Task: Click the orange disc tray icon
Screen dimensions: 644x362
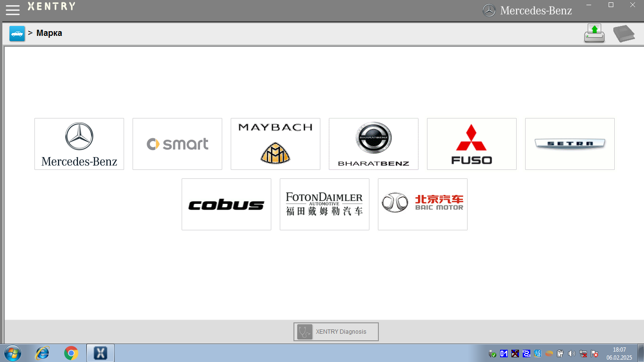Action: [x=549, y=354]
